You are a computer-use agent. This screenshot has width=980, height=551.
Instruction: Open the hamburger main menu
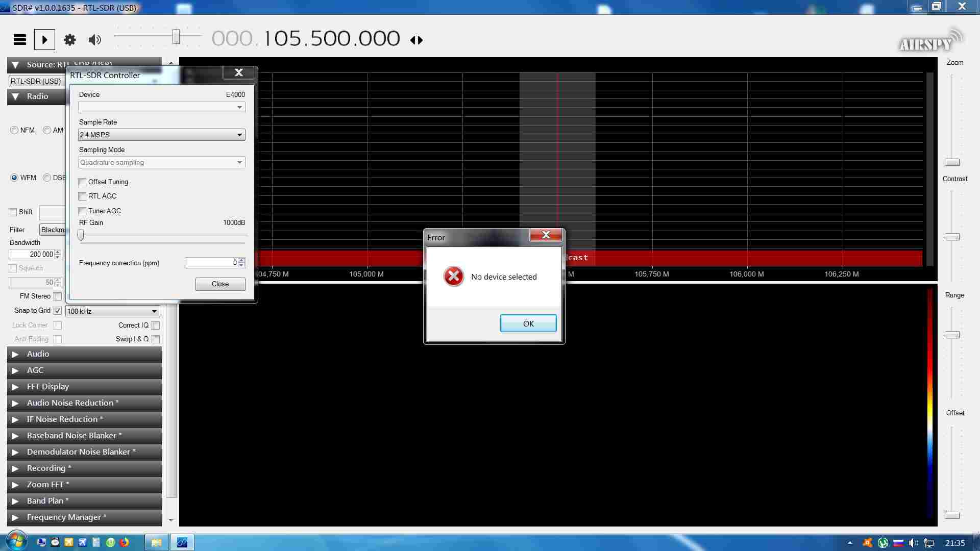[20, 39]
